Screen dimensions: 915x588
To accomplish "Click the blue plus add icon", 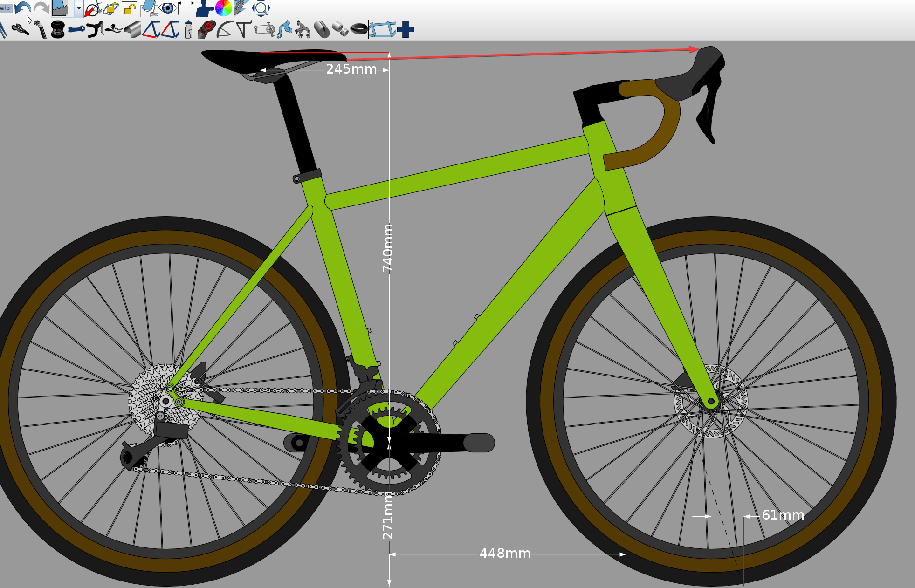I will click(406, 29).
